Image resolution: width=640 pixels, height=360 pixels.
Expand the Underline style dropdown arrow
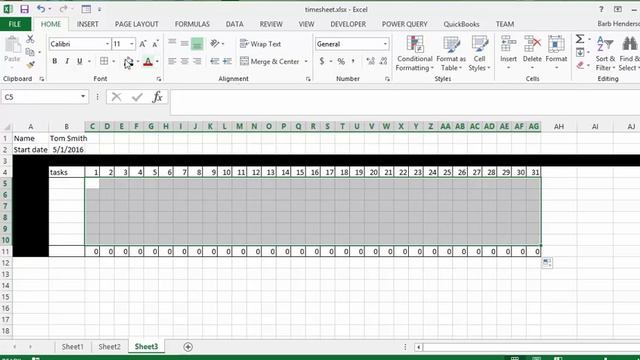click(x=89, y=61)
